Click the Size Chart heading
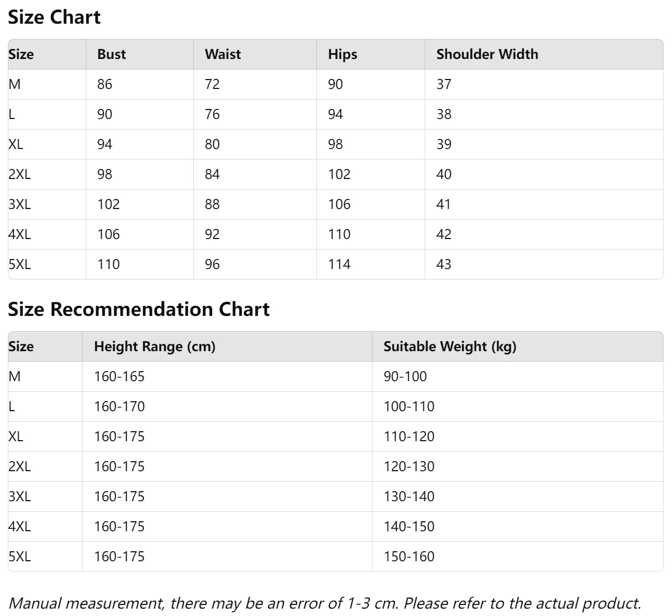 [x=54, y=17]
